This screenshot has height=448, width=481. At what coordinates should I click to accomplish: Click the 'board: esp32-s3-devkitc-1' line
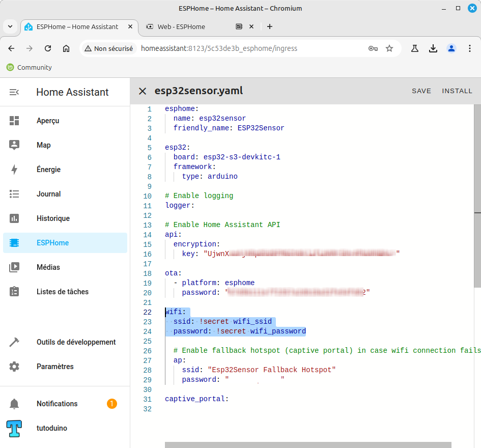pyautogui.click(x=227, y=157)
